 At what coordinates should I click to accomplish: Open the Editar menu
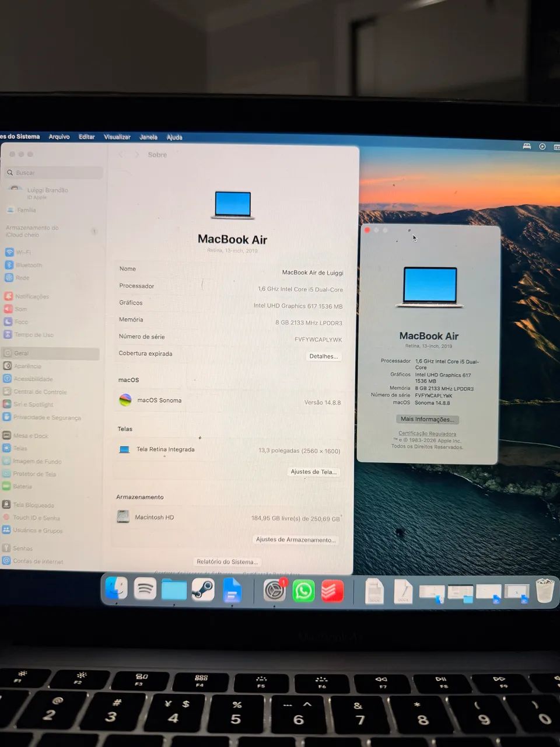coord(87,137)
